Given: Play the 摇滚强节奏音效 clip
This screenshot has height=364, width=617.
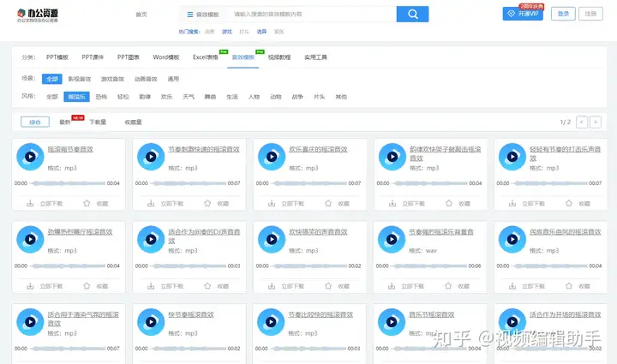Looking at the screenshot, I should coord(30,157).
